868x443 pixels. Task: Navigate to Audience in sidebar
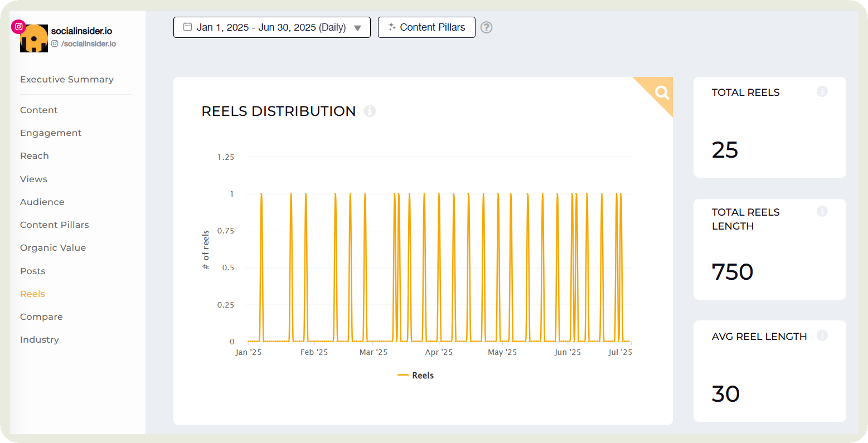click(42, 202)
